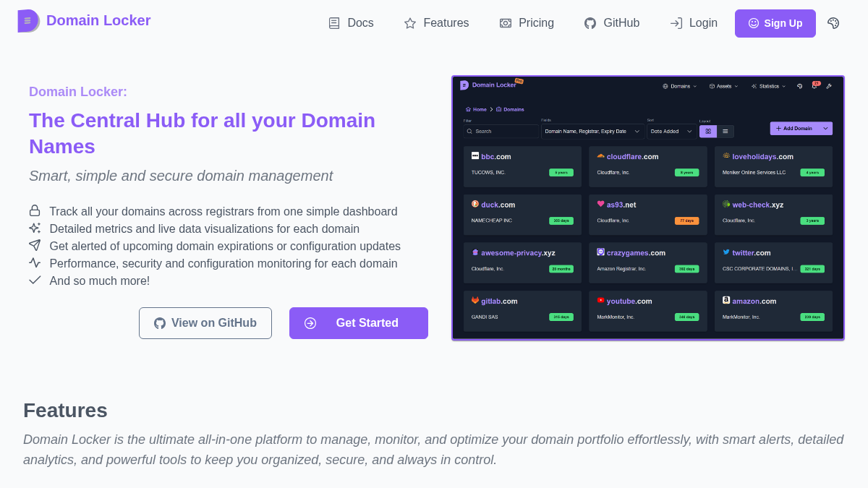Click the sparkles icon beside Detailed metrics
Image resolution: width=868 pixels, height=488 pixels.
[x=35, y=228]
